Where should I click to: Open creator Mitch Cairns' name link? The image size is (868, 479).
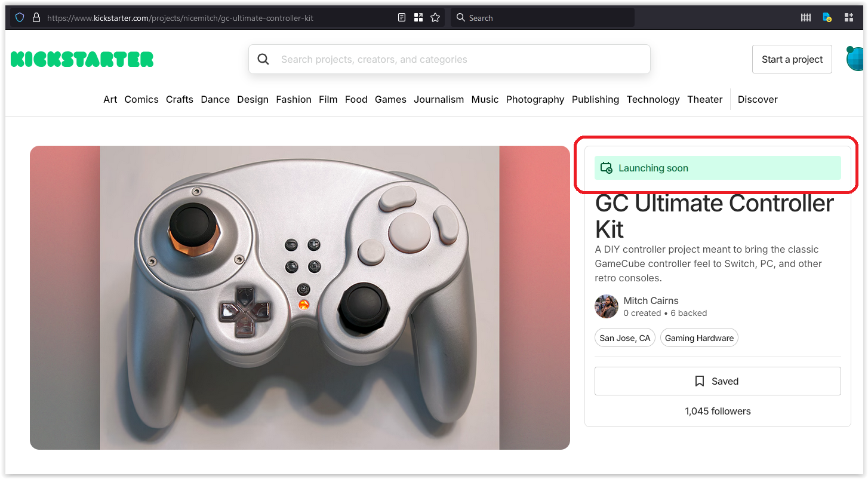[x=651, y=300]
